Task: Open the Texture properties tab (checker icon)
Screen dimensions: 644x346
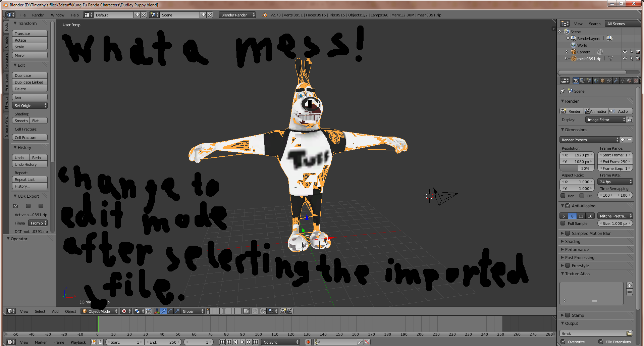Action: [636, 81]
